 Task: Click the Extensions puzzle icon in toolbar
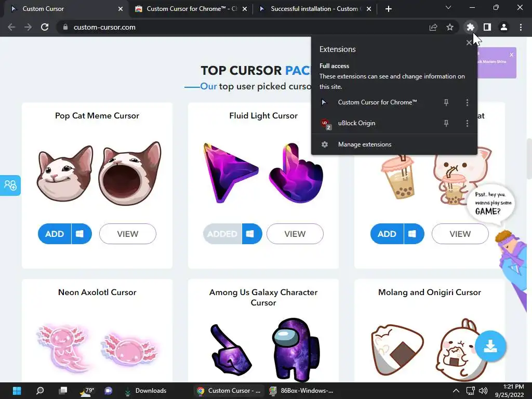coord(470,27)
